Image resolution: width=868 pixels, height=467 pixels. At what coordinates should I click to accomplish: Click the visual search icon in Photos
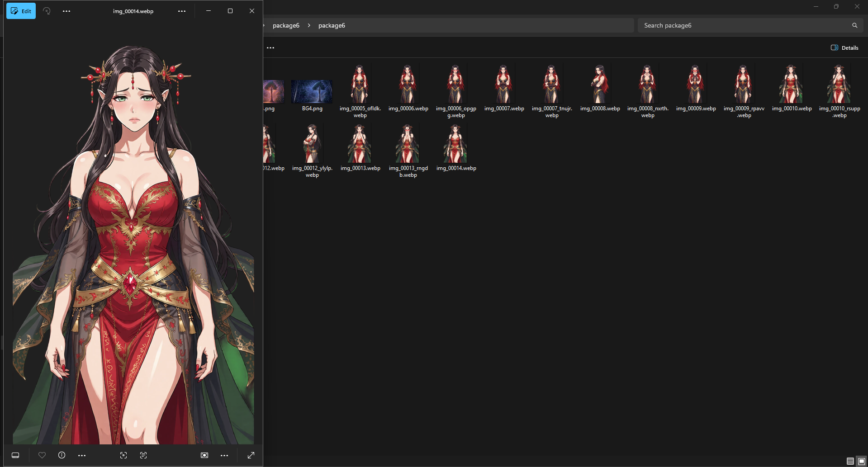click(x=123, y=455)
